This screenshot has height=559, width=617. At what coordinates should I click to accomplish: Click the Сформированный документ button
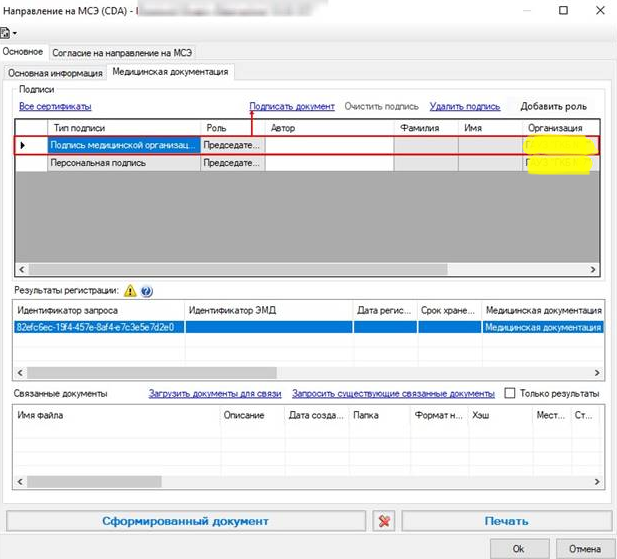tap(186, 521)
